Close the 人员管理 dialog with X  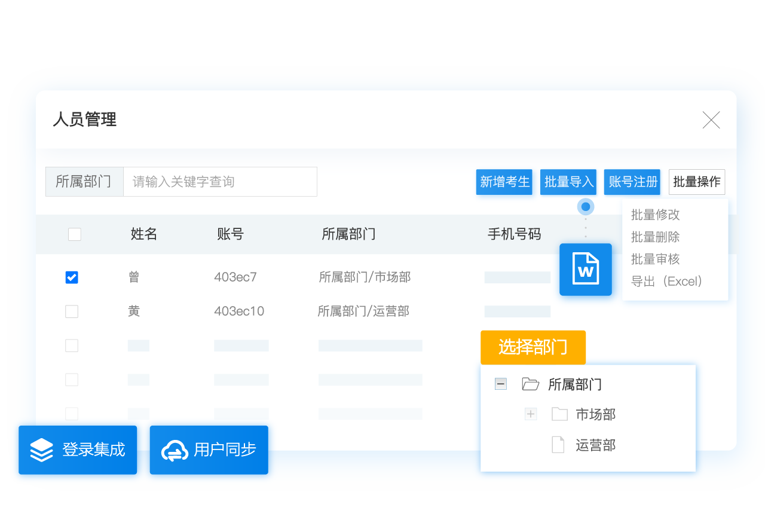click(x=711, y=120)
